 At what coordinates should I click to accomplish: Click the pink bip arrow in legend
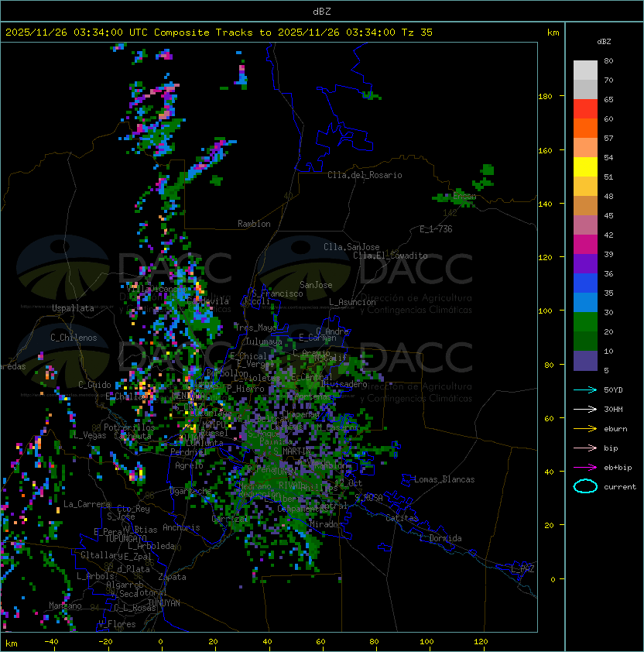tap(585, 448)
